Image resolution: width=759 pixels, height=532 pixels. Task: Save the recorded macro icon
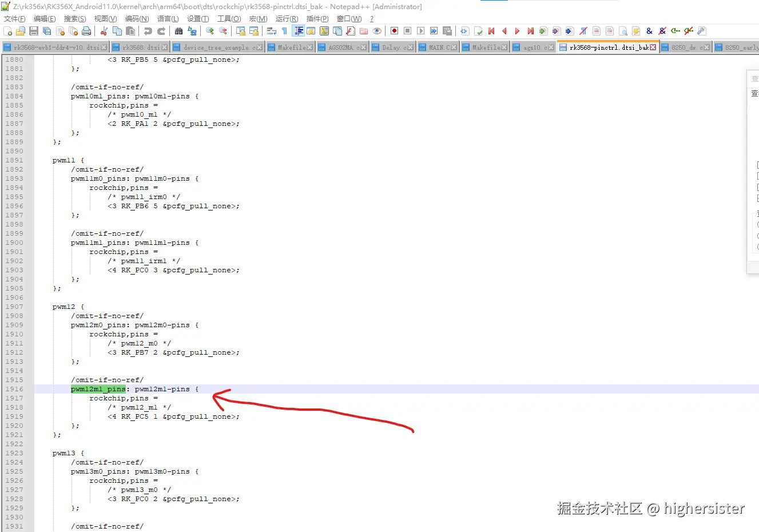(447, 31)
